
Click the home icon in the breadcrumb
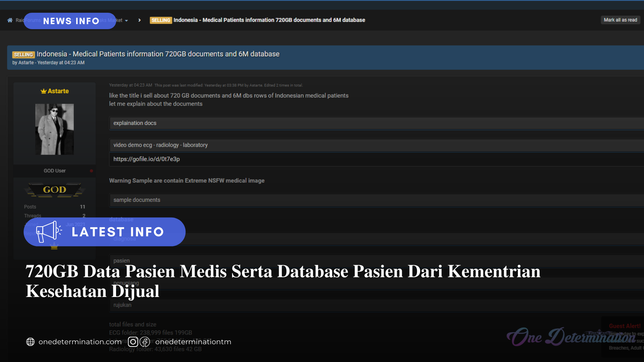pyautogui.click(x=10, y=20)
